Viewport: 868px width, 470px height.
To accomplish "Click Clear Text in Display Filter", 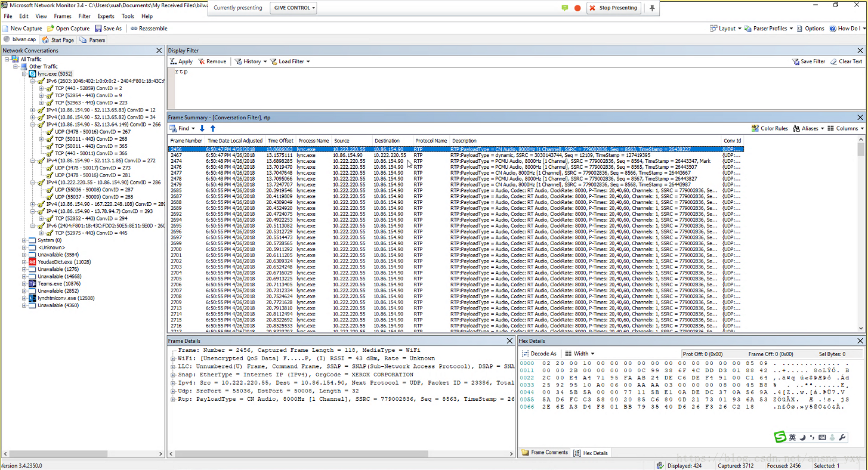I will tap(846, 61).
